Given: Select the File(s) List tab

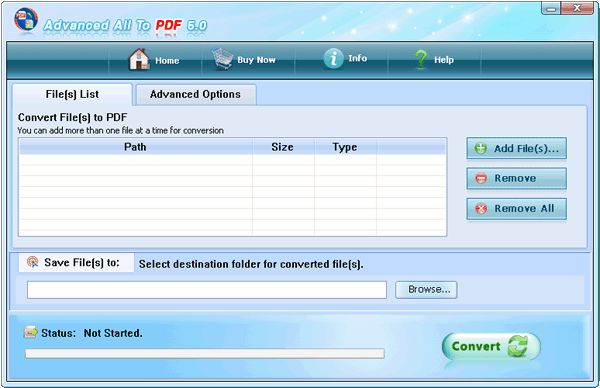Looking at the screenshot, I should (x=72, y=95).
